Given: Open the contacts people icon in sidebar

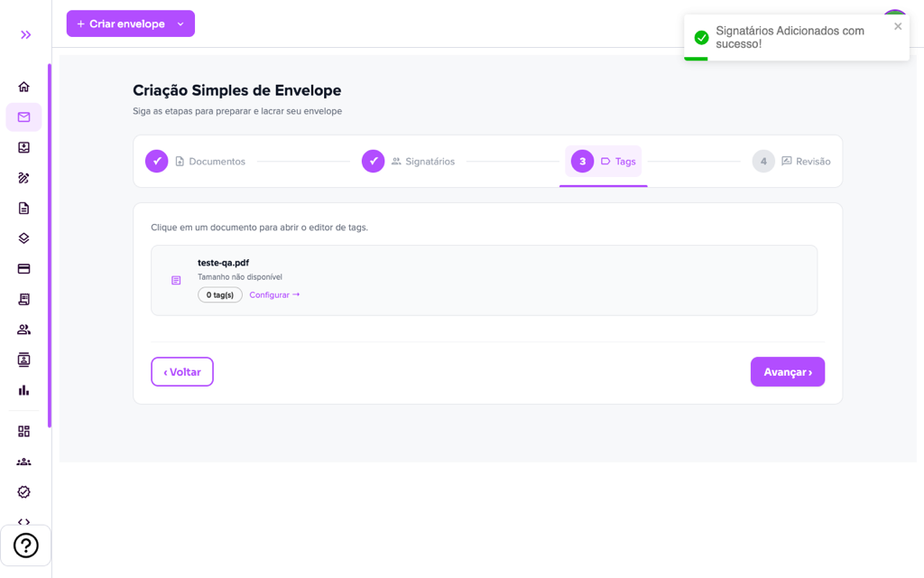Looking at the screenshot, I should (23, 330).
